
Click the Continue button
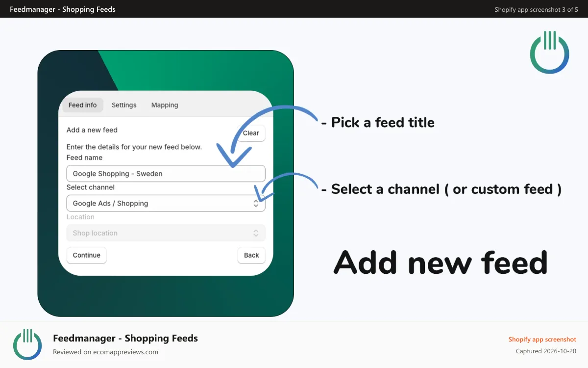[87, 255]
